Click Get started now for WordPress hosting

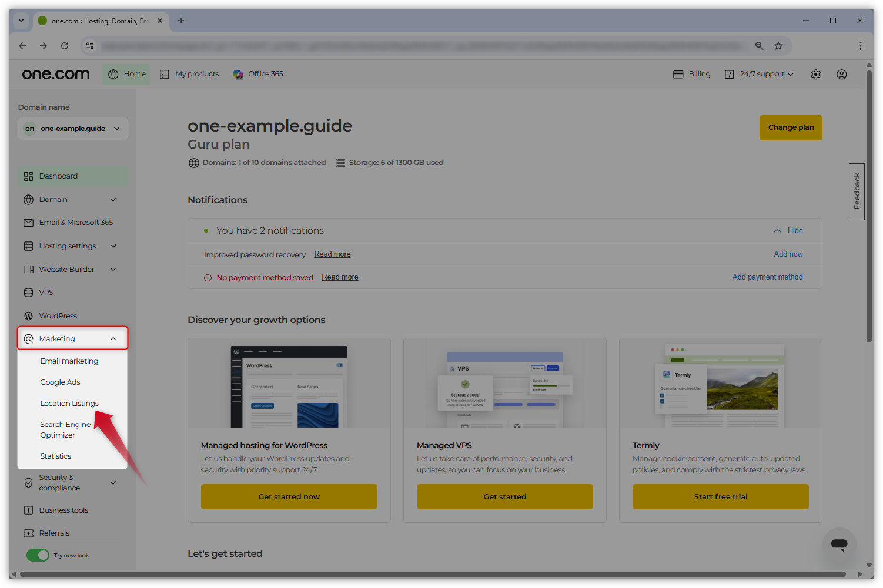[x=289, y=497]
